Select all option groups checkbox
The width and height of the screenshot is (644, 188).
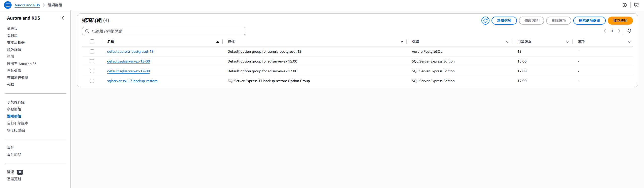(92, 41)
